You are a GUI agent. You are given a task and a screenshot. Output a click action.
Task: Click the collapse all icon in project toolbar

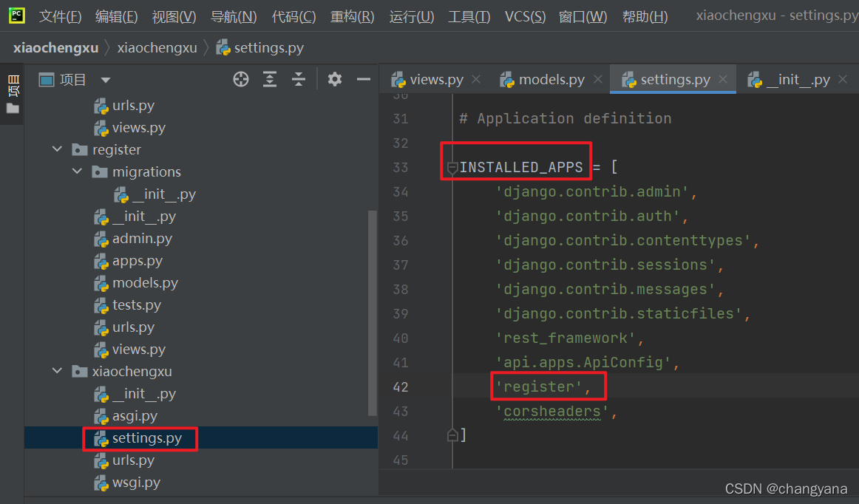299,79
